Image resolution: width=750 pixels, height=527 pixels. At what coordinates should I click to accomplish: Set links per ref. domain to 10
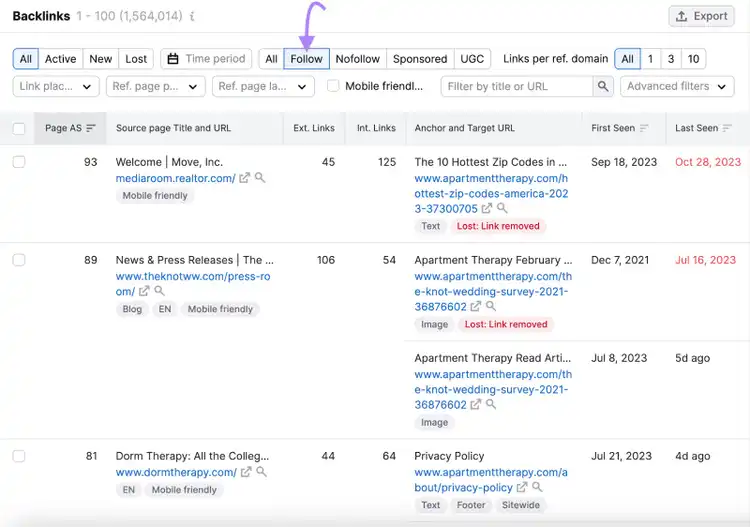point(693,59)
